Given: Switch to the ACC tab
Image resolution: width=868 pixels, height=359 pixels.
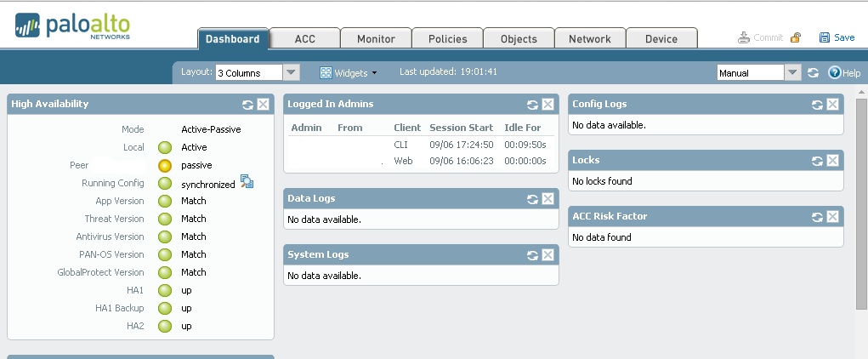Looking at the screenshot, I should [x=304, y=39].
